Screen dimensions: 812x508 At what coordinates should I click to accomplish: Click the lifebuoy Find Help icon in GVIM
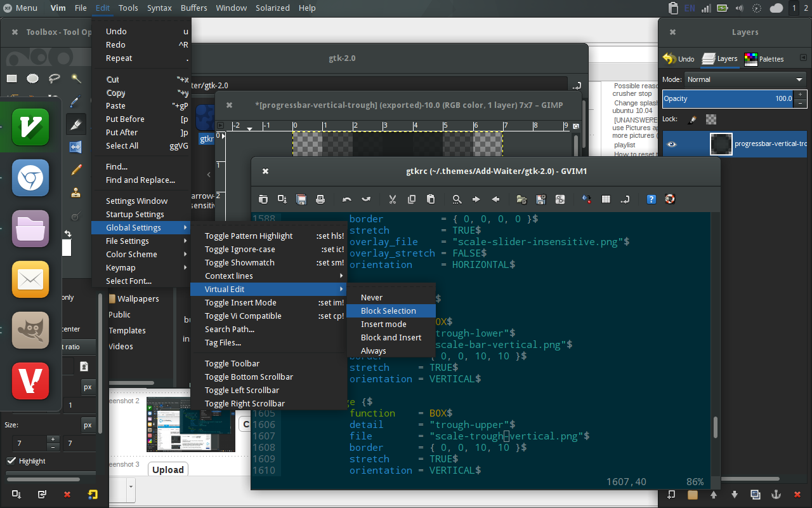pyautogui.click(x=669, y=199)
